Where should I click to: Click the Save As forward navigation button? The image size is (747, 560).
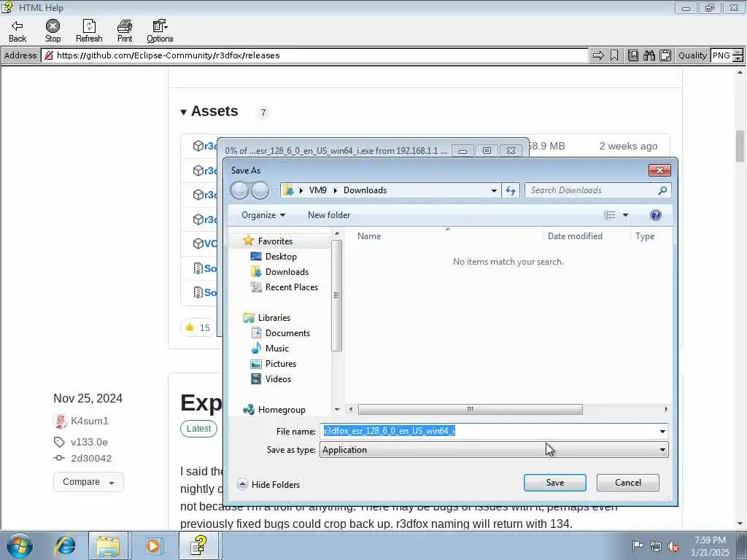[x=260, y=190]
